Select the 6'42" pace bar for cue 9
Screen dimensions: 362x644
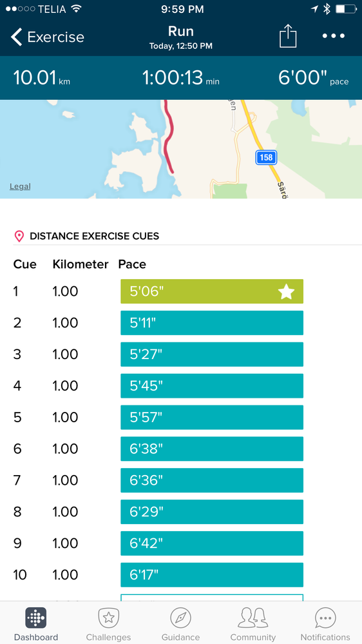[x=212, y=543]
